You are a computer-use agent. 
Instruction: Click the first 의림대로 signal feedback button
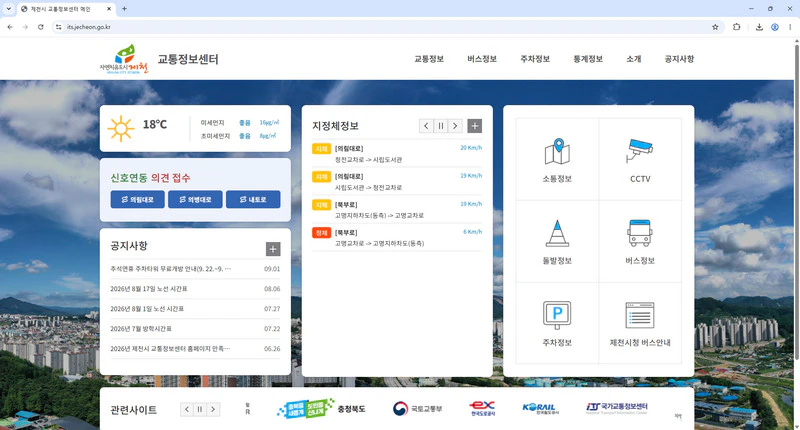point(138,199)
